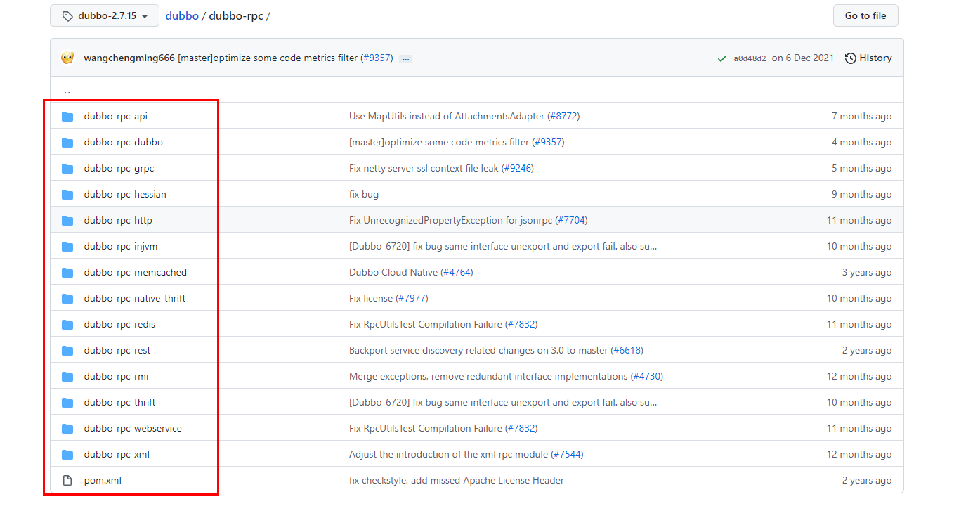Open the 'fix bug' commit message
Image resolution: width=980 pixels, height=511 pixels.
click(364, 194)
